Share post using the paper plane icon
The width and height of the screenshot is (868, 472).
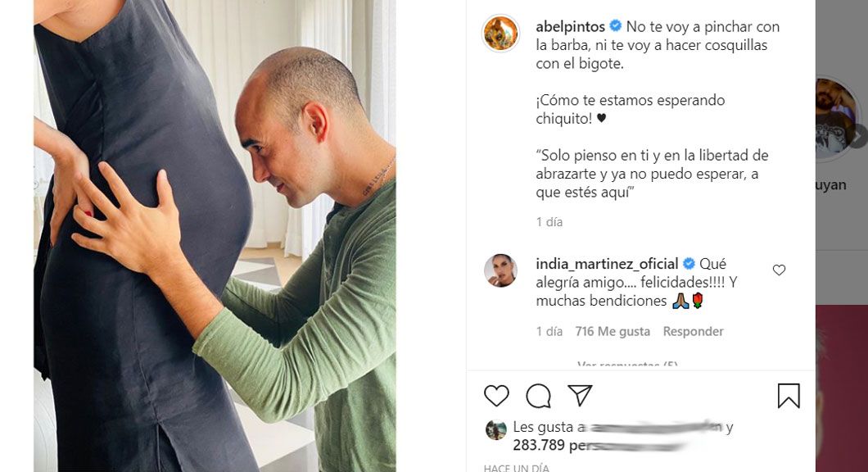tap(580, 395)
